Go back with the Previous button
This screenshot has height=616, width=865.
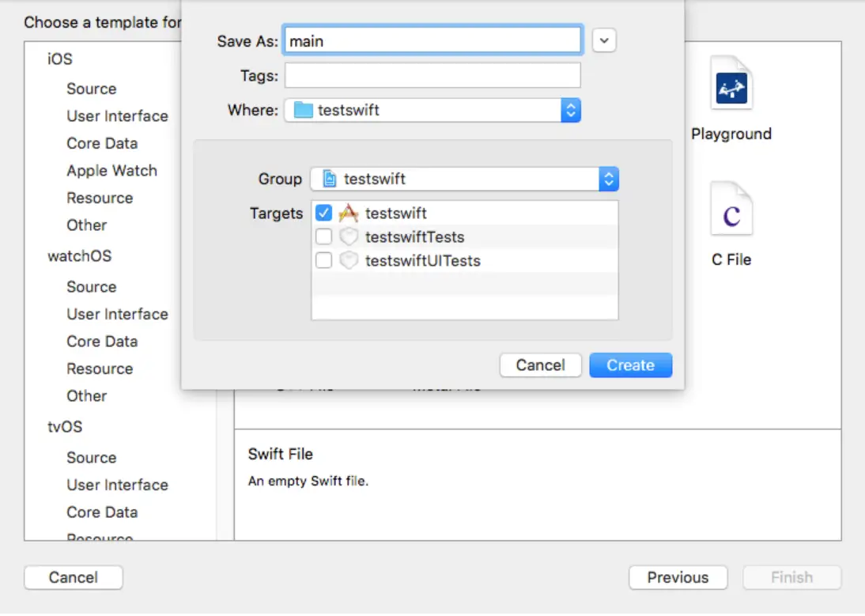[x=678, y=577]
